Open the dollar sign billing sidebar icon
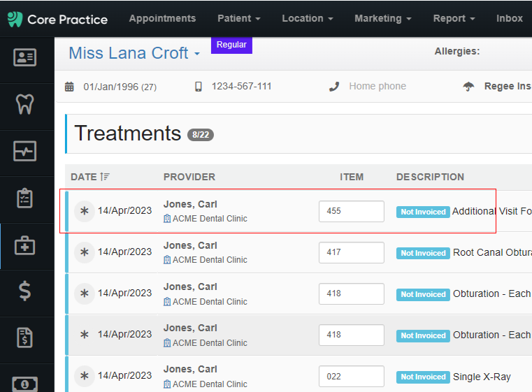 pos(24,291)
